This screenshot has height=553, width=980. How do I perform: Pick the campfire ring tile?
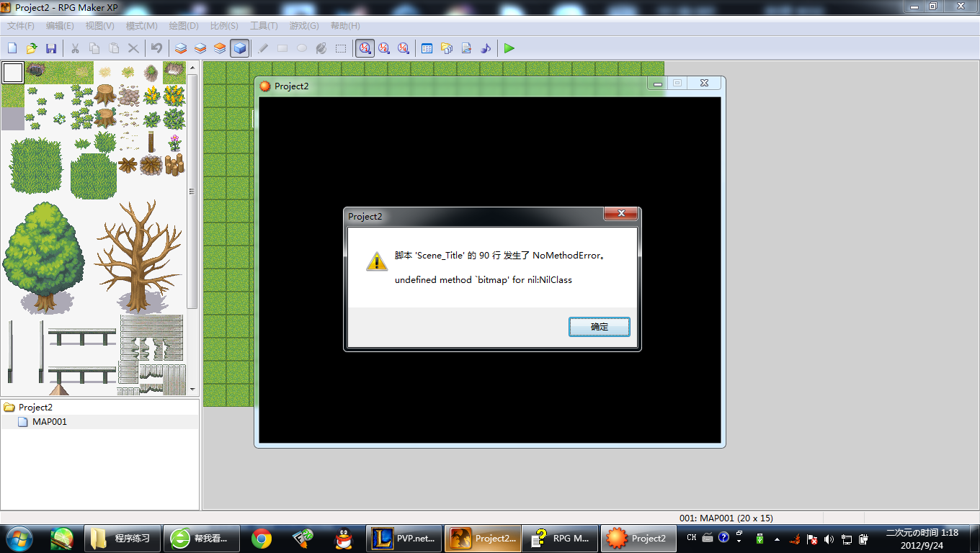[151, 165]
